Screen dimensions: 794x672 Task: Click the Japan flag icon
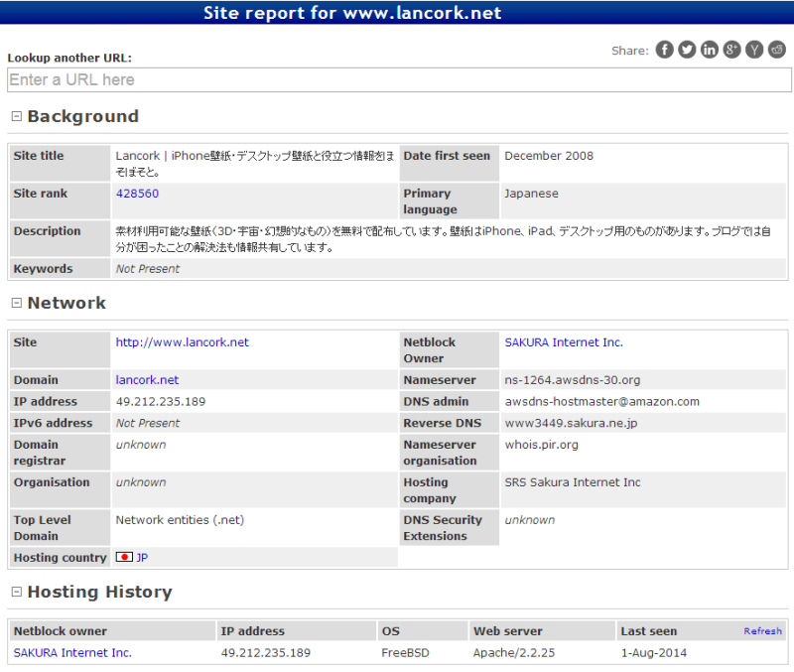point(124,557)
